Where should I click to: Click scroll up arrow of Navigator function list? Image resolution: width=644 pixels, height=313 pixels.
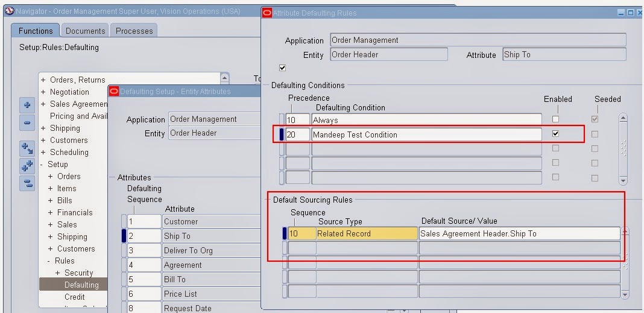(x=224, y=78)
